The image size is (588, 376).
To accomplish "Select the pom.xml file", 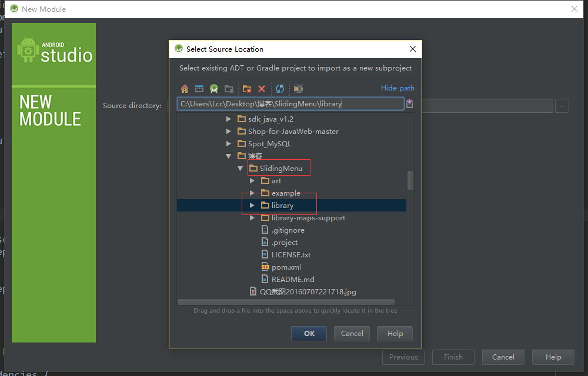I will point(281,267).
